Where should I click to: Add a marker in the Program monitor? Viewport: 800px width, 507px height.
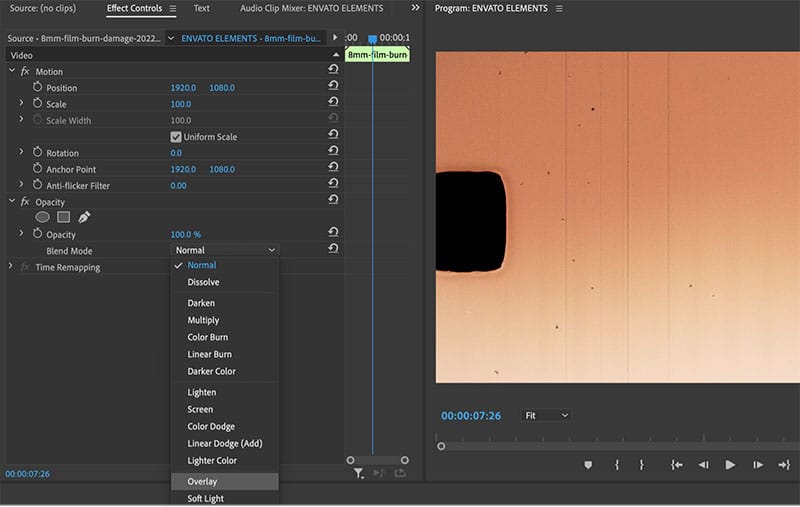(x=588, y=465)
